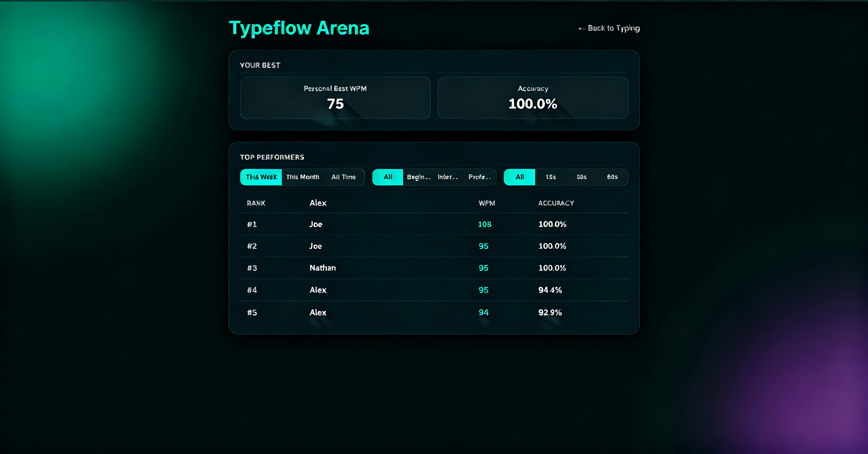Select All difficulty levels filter
868x454 pixels.
click(387, 177)
